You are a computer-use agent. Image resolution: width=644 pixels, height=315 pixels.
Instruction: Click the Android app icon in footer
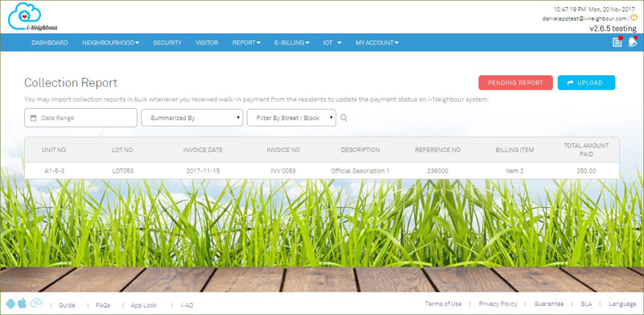pyautogui.click(x=10, y=304)
